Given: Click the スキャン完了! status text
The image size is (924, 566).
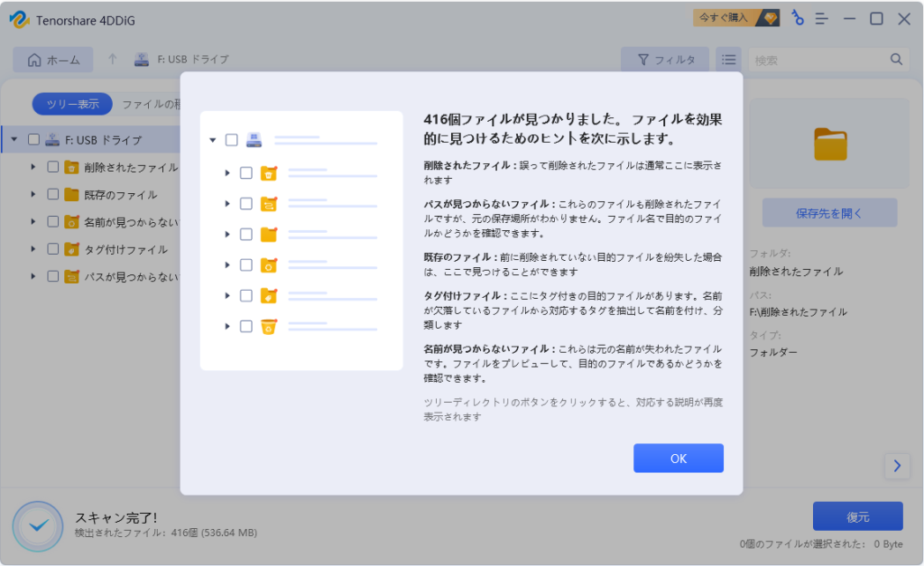Looking at the screenshot, I should tap(116, 517).
